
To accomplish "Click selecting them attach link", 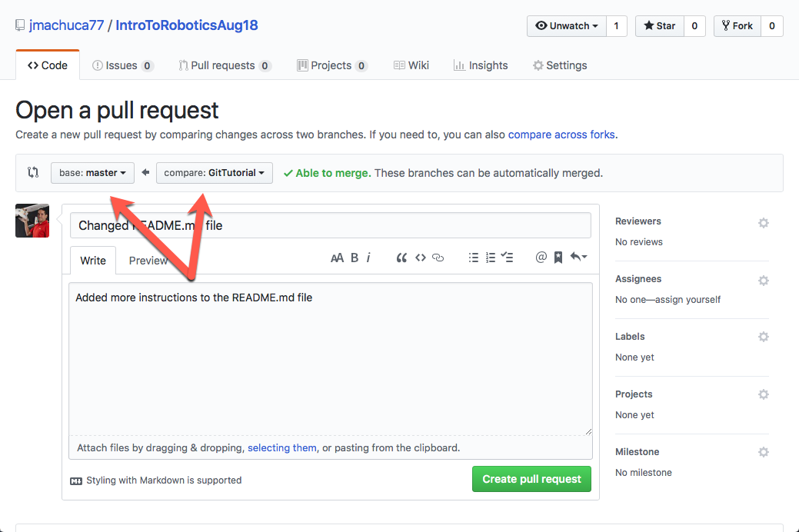I will pyautogui.click(x=281, y=448).
